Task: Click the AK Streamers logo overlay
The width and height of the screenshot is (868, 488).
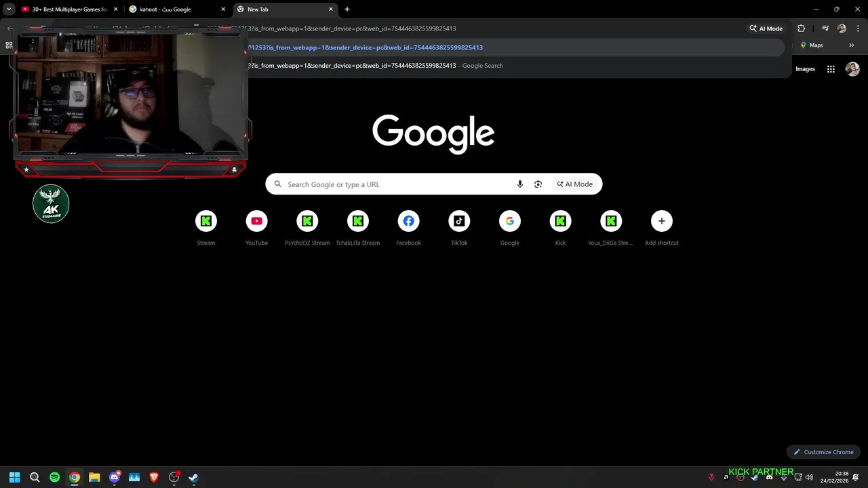Action: click(51, 203)
